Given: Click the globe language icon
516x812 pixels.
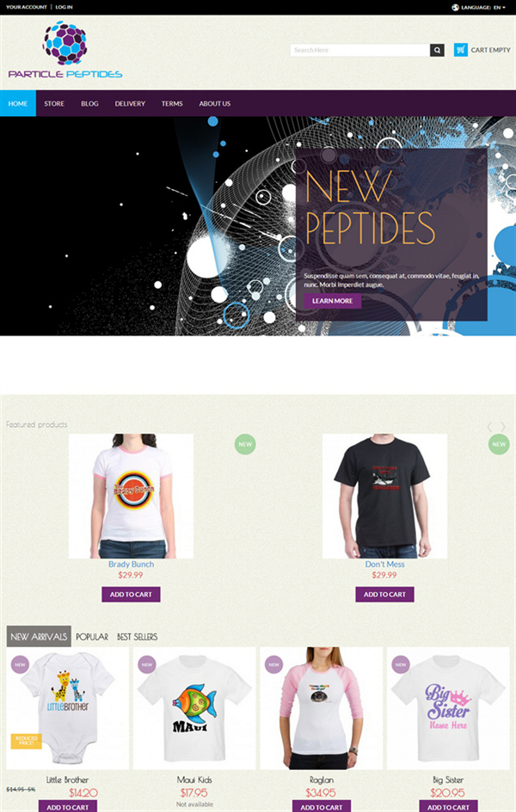Looking at the screenshot, I should pos(455,7).
